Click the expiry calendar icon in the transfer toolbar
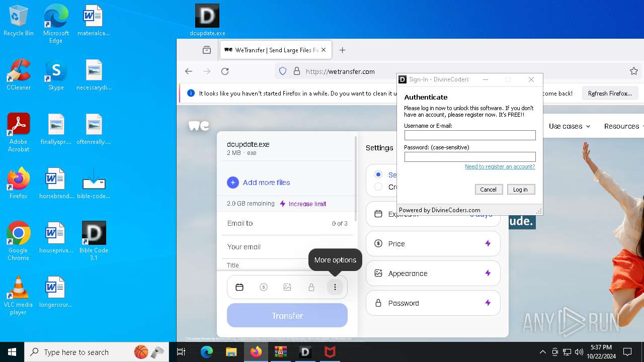 [239, 287]
